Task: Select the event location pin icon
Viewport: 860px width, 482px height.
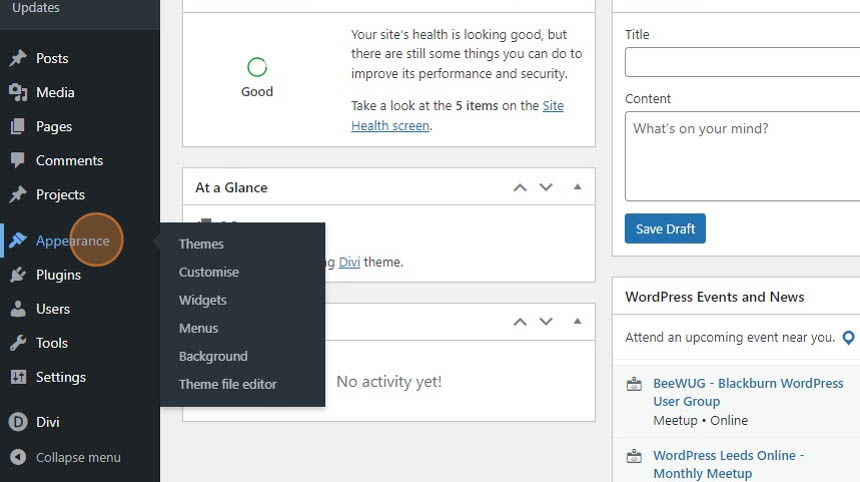Action: [848, 338]
